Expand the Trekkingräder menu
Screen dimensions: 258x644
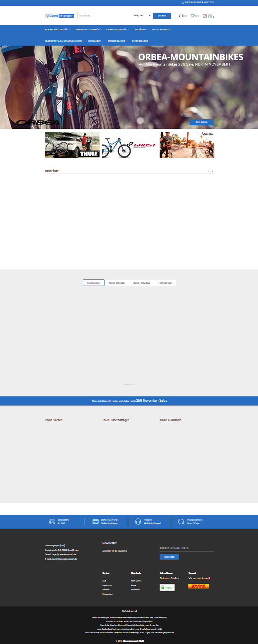(x=118, y=41)
